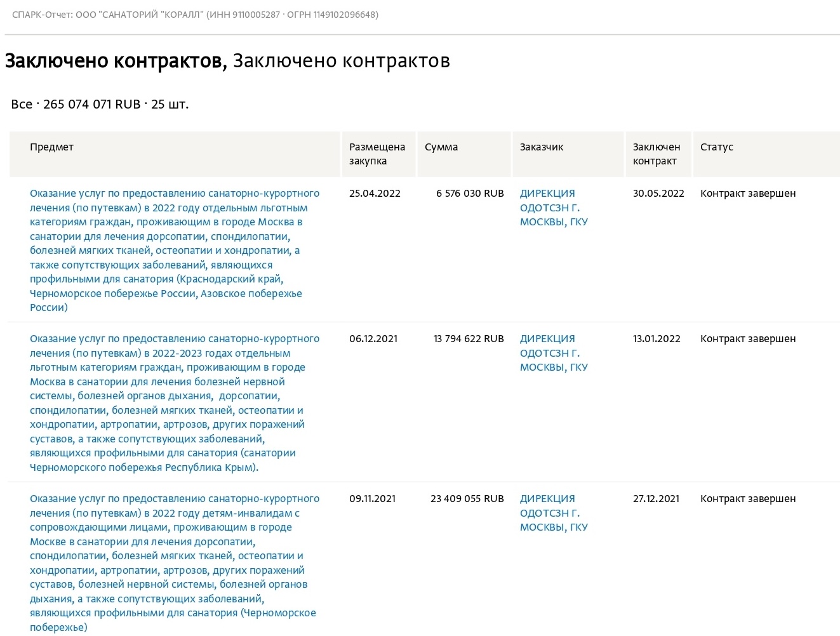Open customer ДИРЕКЦИЯ ОДОТСЗН link in first row
This screenshot has width=840, height=636.
554,208
